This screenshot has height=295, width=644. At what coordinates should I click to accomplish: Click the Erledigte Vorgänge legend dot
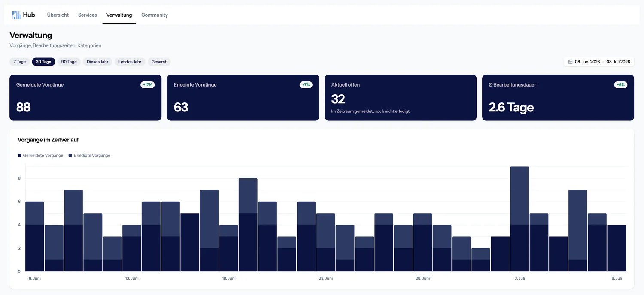coord(70,155)
